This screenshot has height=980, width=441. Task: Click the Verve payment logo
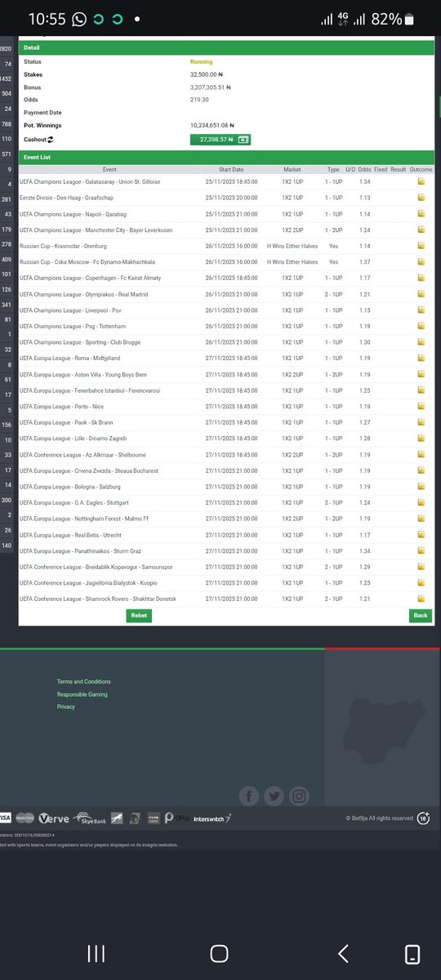pyautogui.click(x=54, y=817)
